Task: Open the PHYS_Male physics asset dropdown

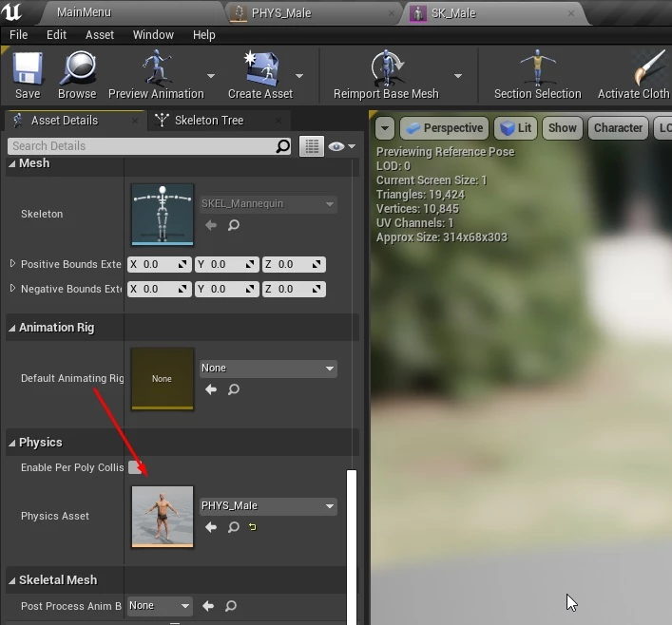Action: [x=268, y=506]
